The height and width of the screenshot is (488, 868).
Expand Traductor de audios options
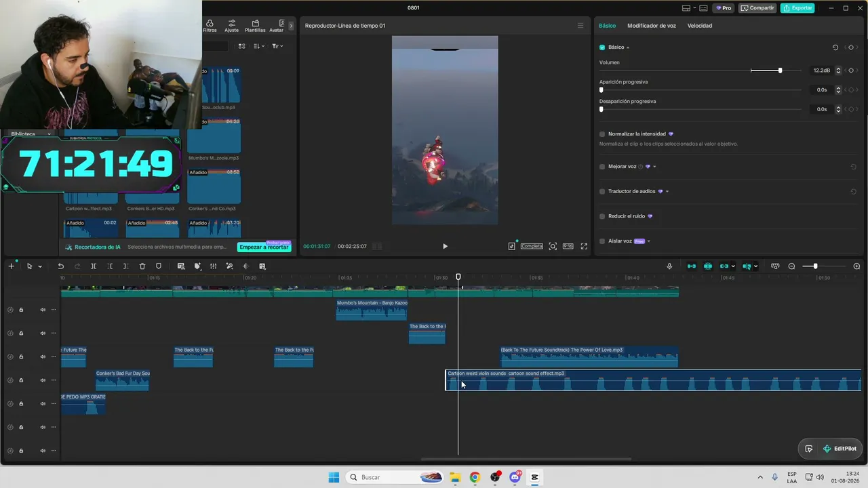click(x=667, y=192)
